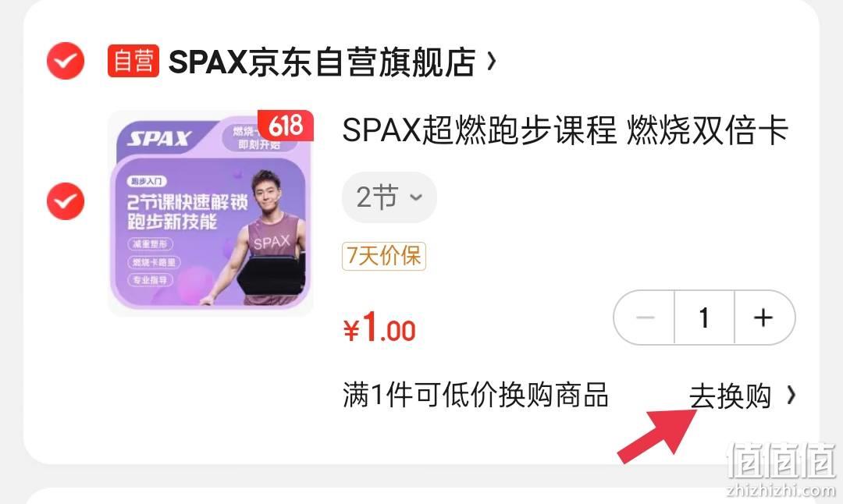The image size is (843, 504).
Task: Open the SPAX course product thumbnail
Action: pos(211,213)
